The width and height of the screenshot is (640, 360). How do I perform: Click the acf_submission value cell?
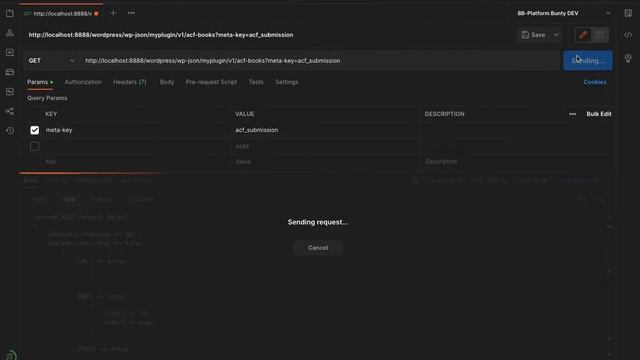tap(326, 130)
